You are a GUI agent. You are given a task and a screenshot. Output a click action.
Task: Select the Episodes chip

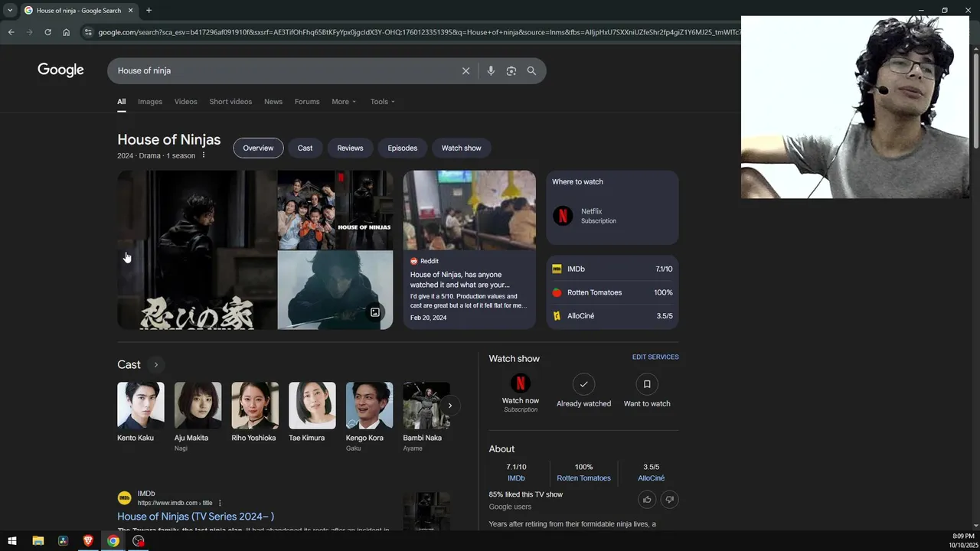[402, 148]
